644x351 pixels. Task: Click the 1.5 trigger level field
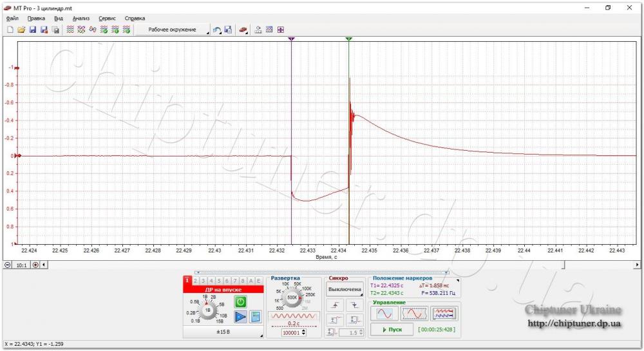coord(350,333)
